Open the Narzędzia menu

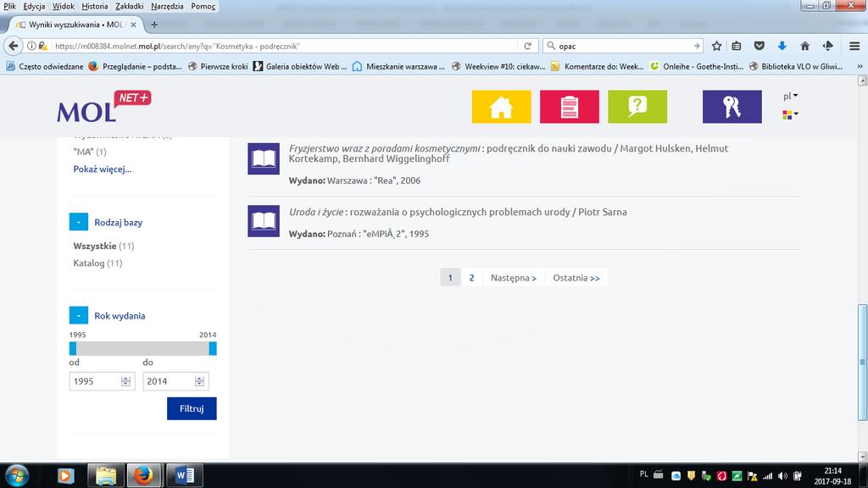[167, 6]
